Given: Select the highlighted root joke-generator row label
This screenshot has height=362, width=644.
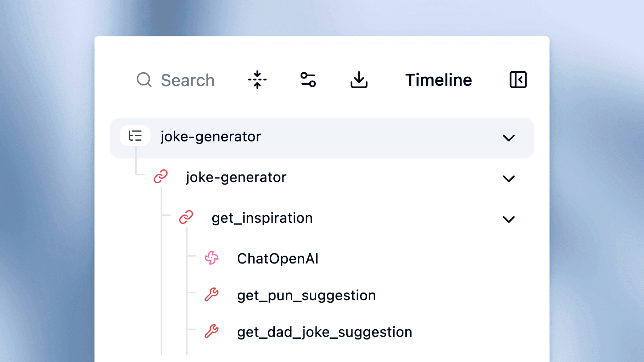Looking at the screenshot, I should tap(211, 137).
